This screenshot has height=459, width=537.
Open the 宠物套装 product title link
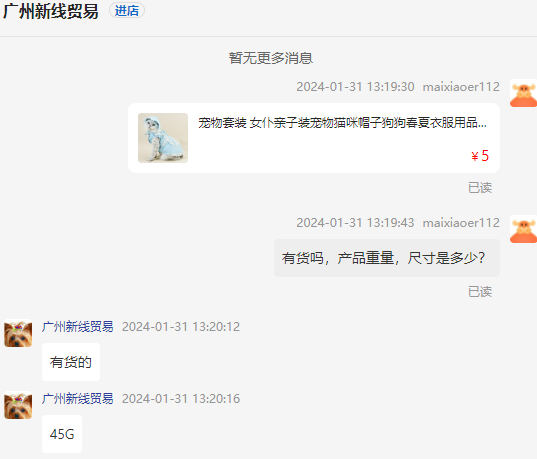click(342, 122)
